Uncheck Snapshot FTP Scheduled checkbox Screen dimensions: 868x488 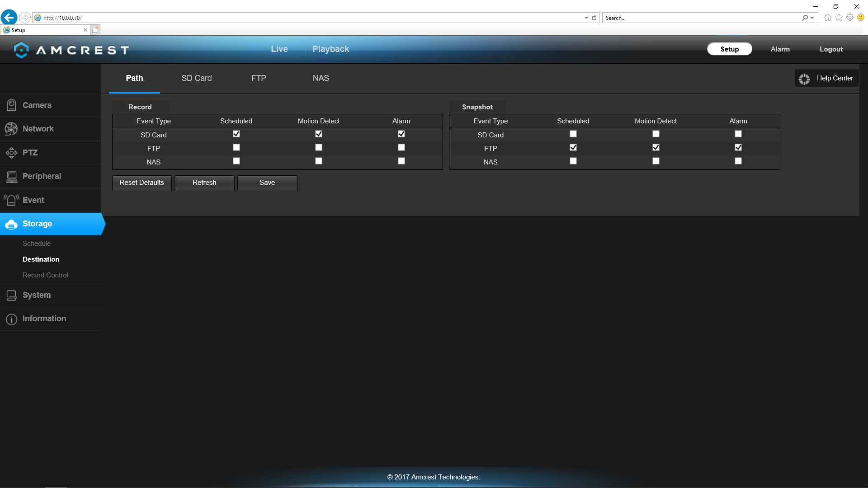coord(573,148)
